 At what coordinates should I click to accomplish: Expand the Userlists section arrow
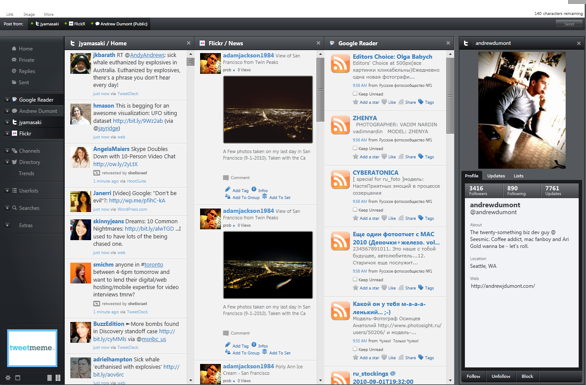(x=7, y=191)
